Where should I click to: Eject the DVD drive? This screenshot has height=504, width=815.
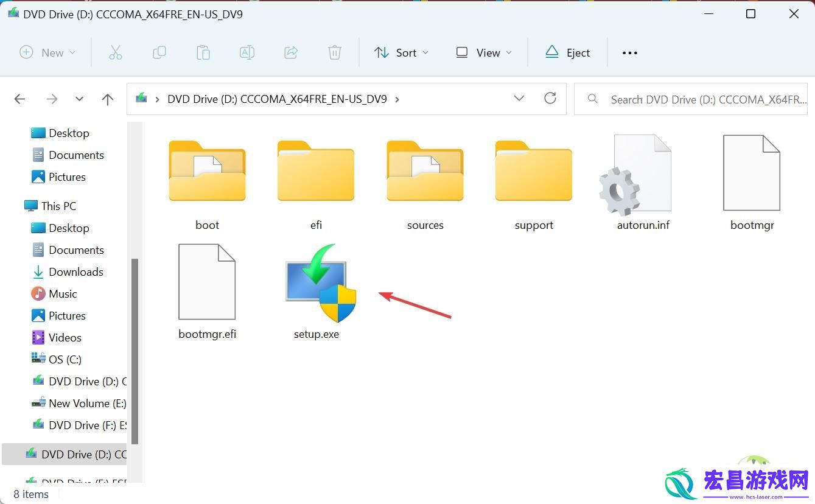pyautogui.click(x=567, y=53)
